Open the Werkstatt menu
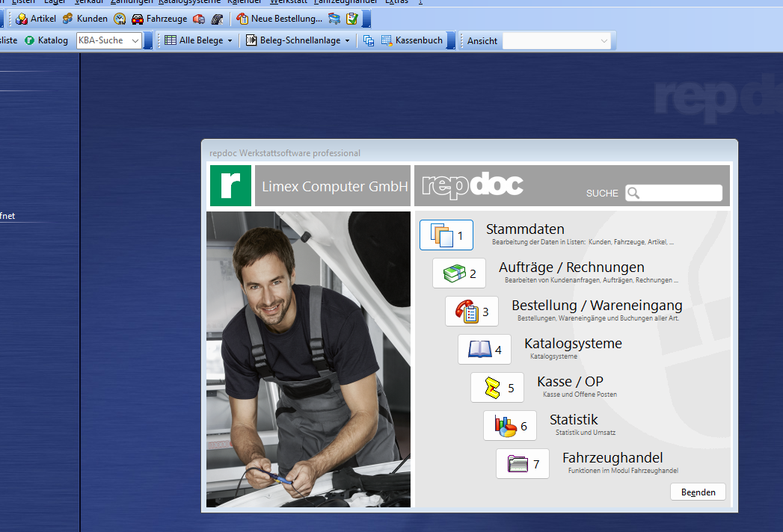 pyautogui.click(x=289, y=1)
